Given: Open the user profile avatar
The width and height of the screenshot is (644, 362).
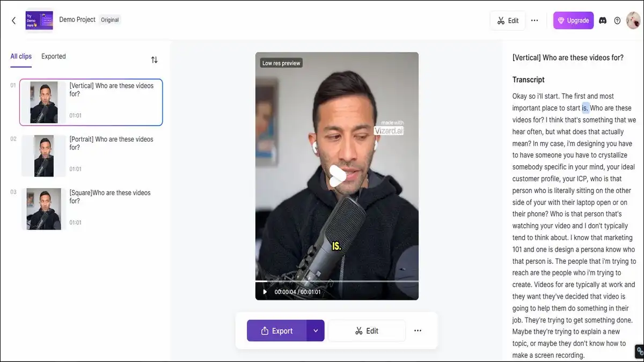Looking at the screenshot, I should coord(633,20).
